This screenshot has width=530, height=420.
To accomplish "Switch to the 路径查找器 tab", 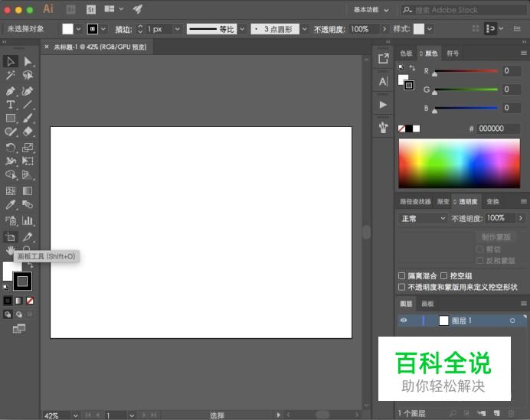I will click(414, 202).
